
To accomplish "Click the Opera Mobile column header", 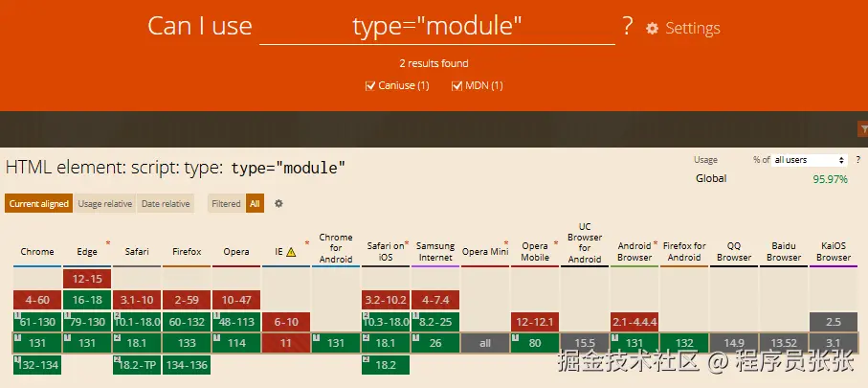I will (x=535, y=252).
